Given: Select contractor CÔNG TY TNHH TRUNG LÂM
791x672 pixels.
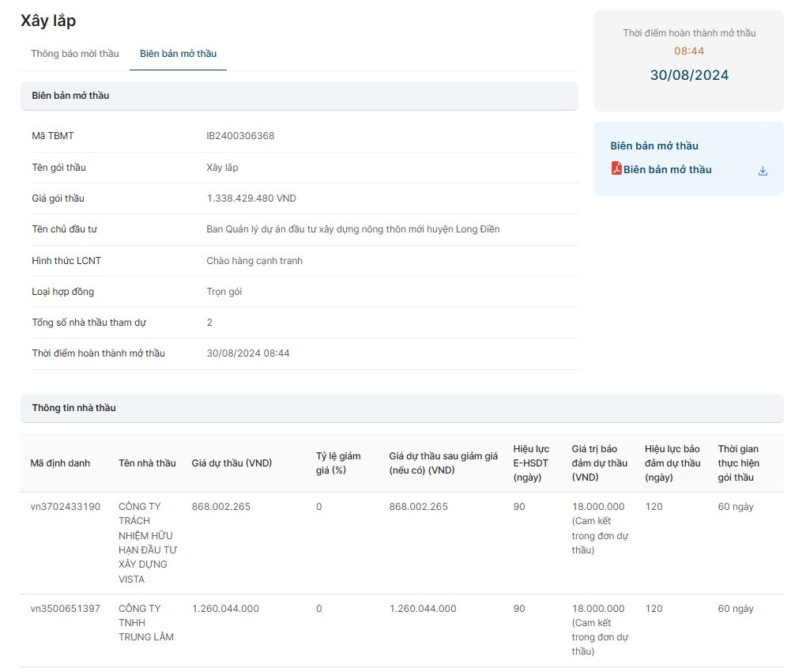Looking at the screenshot, I should point(146,622).
